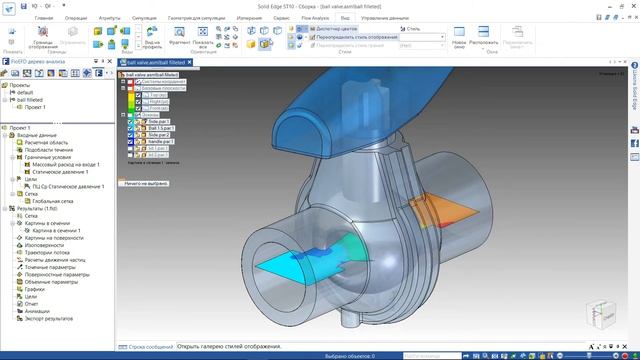
Task: Toggle the lid 1.par:1 checkbox
Action: (x=130, y=148)
